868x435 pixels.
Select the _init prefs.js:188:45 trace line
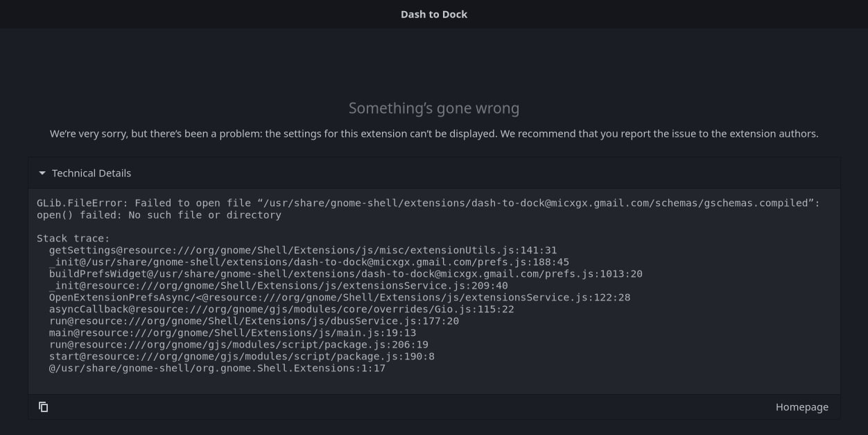click(x=309, y=262)
